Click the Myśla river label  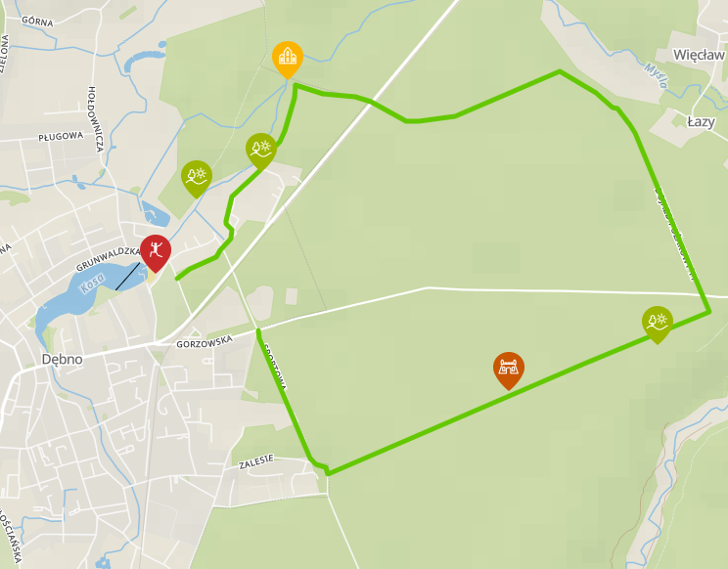tap(657, 75)
